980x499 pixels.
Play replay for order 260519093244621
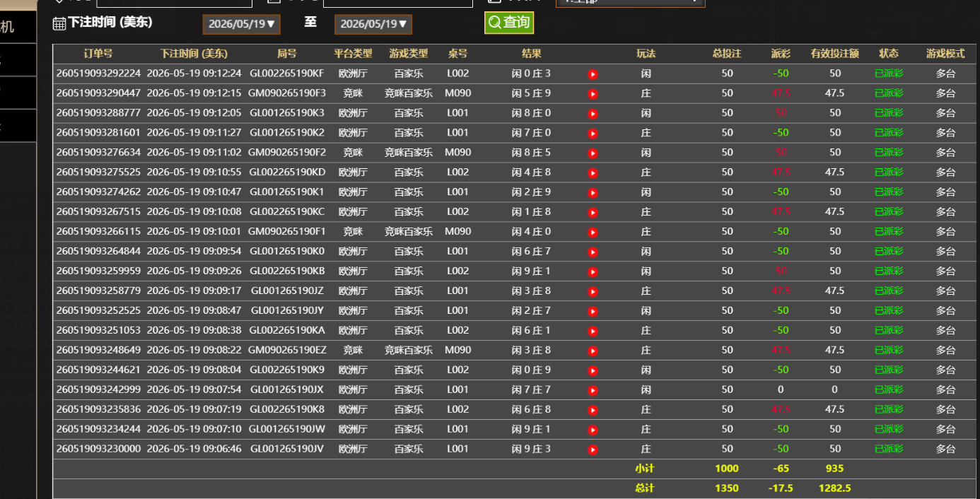593,371
